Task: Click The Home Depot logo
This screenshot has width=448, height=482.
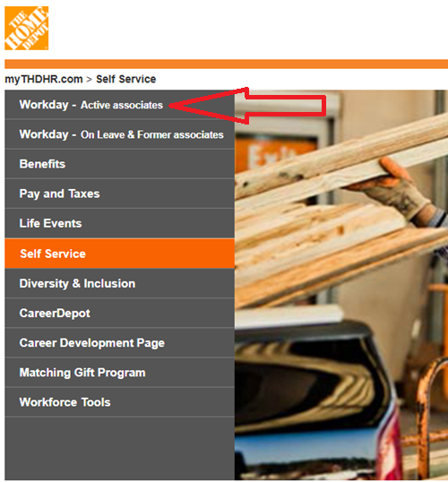Action: click(27, 28)
